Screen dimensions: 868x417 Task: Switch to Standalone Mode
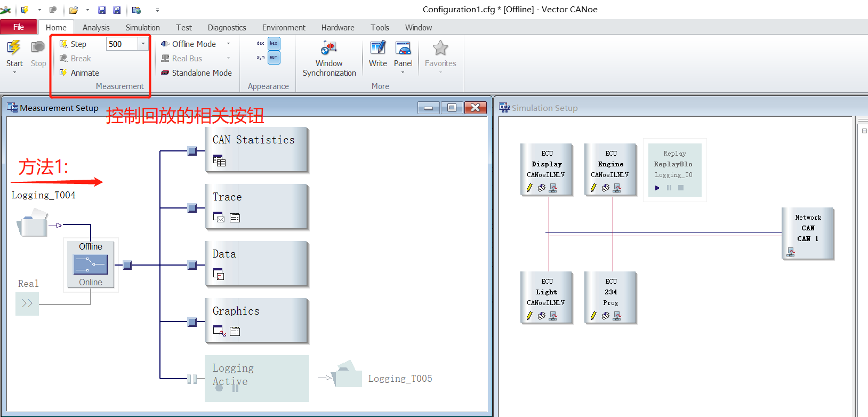196,73
